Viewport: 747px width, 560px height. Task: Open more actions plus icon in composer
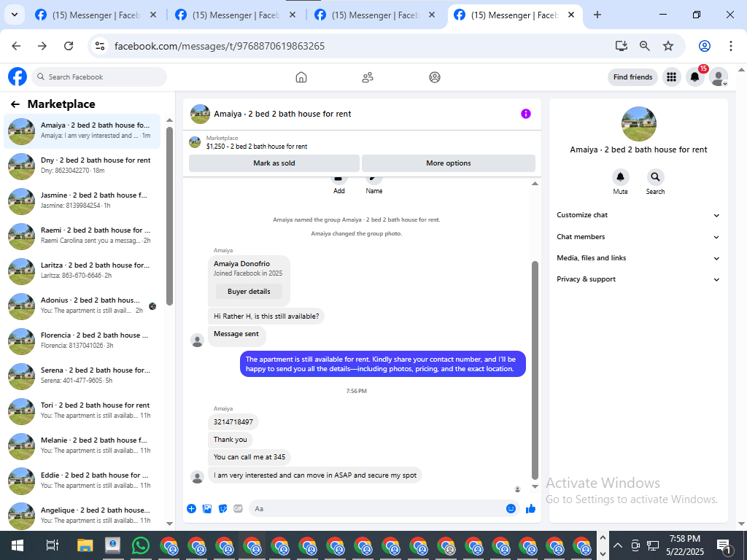coord(192,508)
